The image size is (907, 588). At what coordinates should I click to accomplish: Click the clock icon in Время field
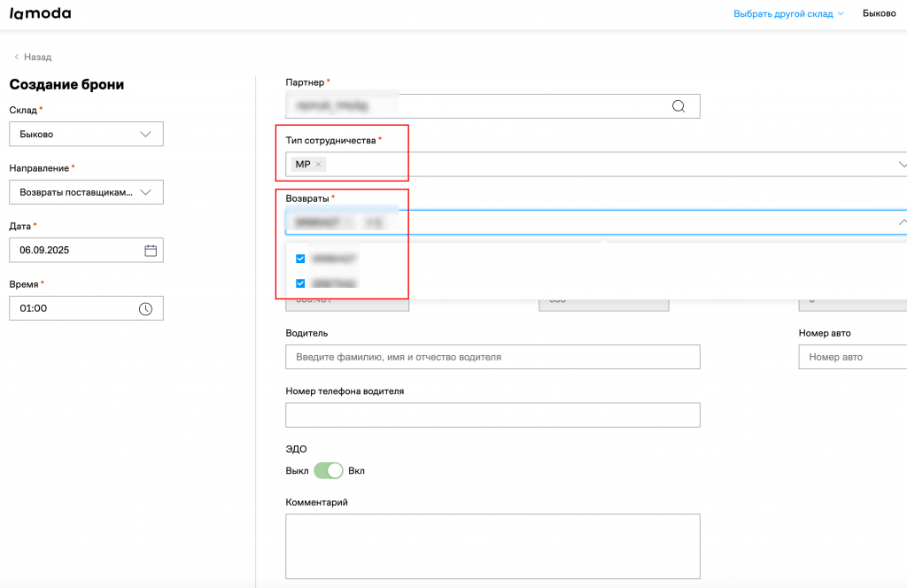click(x=146, y=309)
